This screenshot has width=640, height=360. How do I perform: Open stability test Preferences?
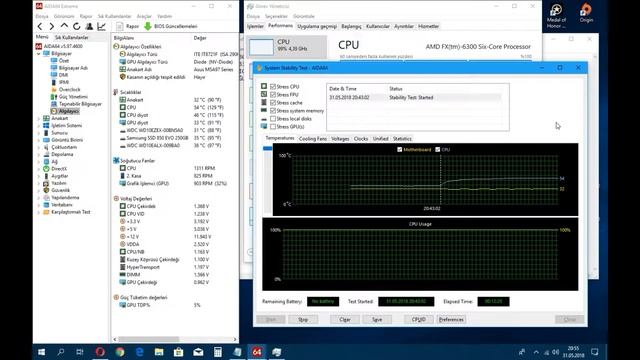click(x=451, y=320)
